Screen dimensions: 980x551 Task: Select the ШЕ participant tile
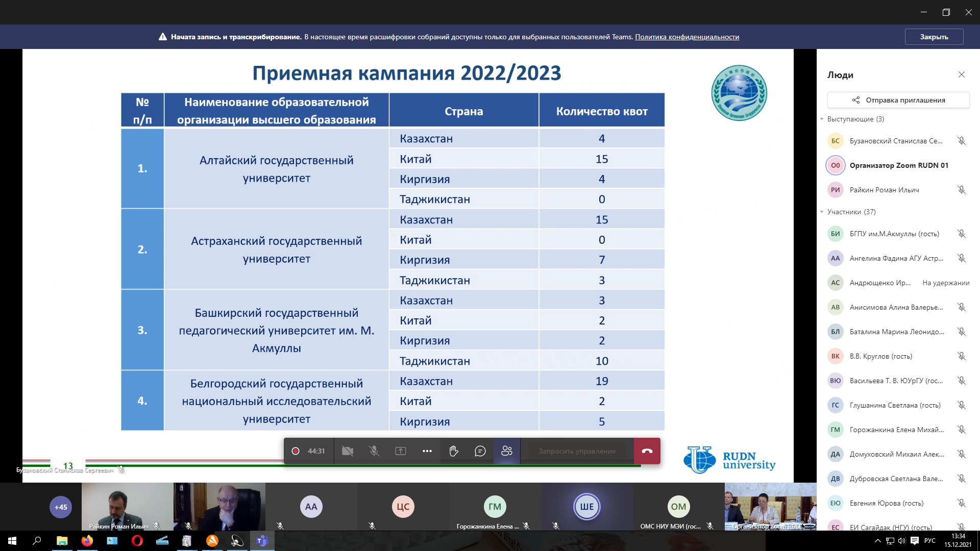[x=587, y=507]
